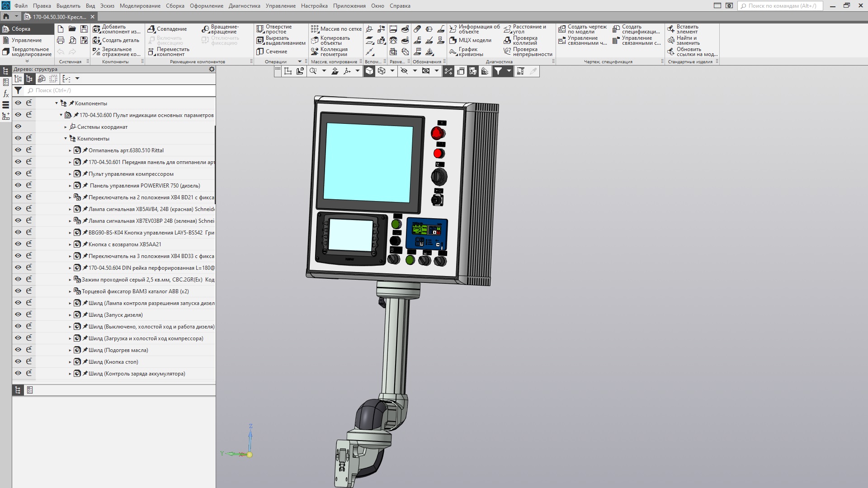The height and width of the screenshot is (488, 868).
Task: Toggle visibility of Кнопка с возвратом XB5AA21
Action: point(18,244)
